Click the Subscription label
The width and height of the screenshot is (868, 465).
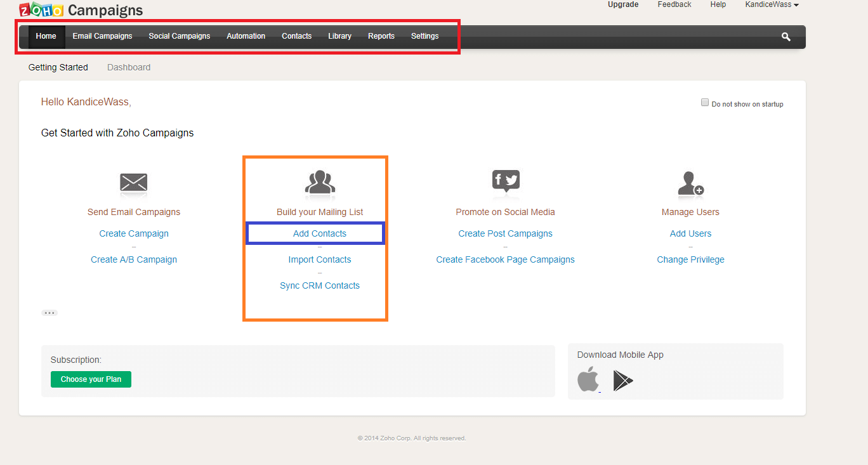click(76, 360)
